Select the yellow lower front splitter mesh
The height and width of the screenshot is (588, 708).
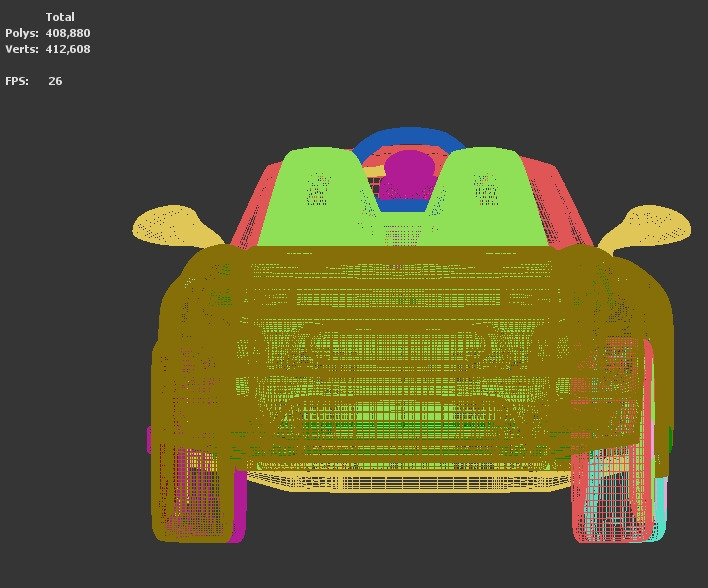click(409, 482)
